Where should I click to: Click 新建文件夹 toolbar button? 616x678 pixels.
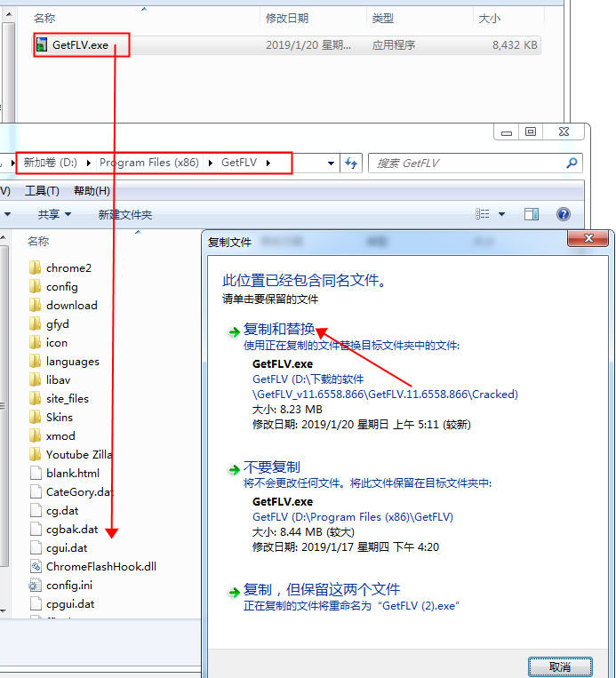click(x=125, y=214)
